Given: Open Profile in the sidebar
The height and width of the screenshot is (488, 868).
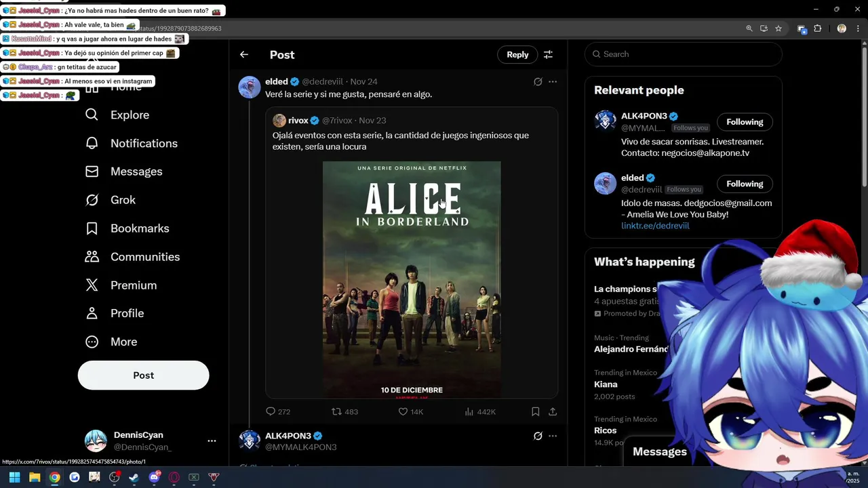Looking at the screenshot, I should tap(114, 313).
